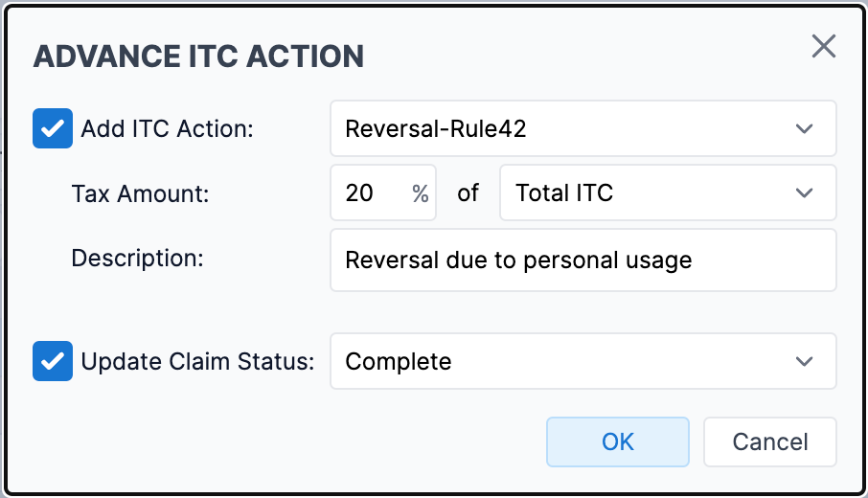Screen dimensions: 868x498
Task: Click the ADVANCE ITC ACTION title
Action: 198,56
